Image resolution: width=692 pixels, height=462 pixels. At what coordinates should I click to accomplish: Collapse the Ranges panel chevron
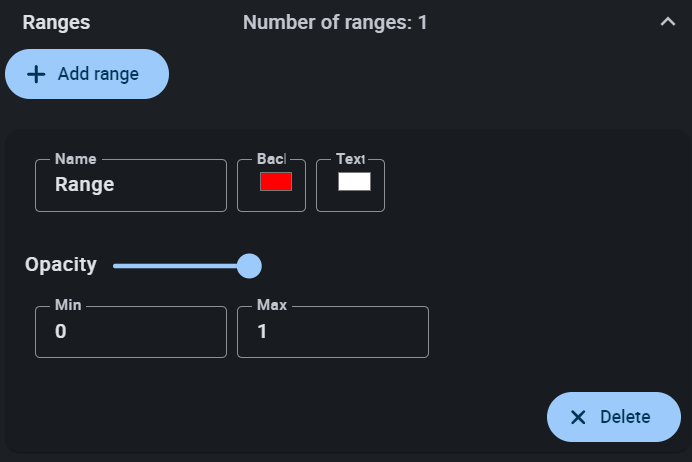(x=668, y=22)
